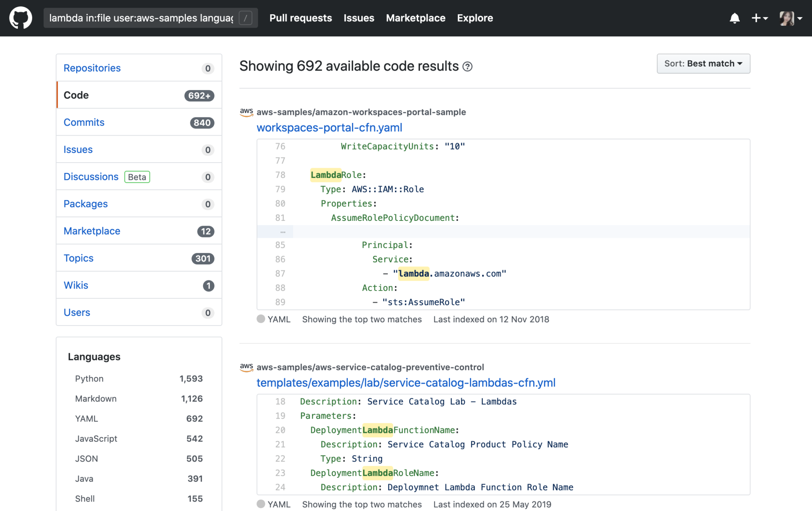Open the Explore page
The image size is (812, 511).
click(475, 18)
